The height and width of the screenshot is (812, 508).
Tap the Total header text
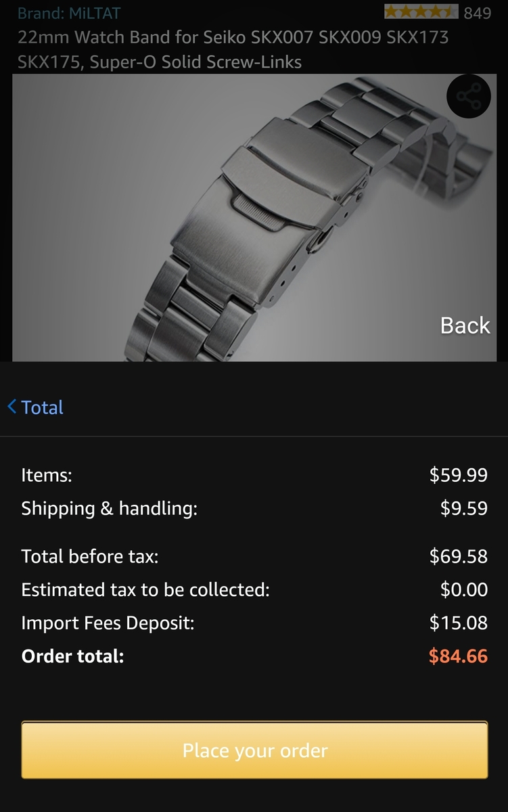click(x=42, y=407)
